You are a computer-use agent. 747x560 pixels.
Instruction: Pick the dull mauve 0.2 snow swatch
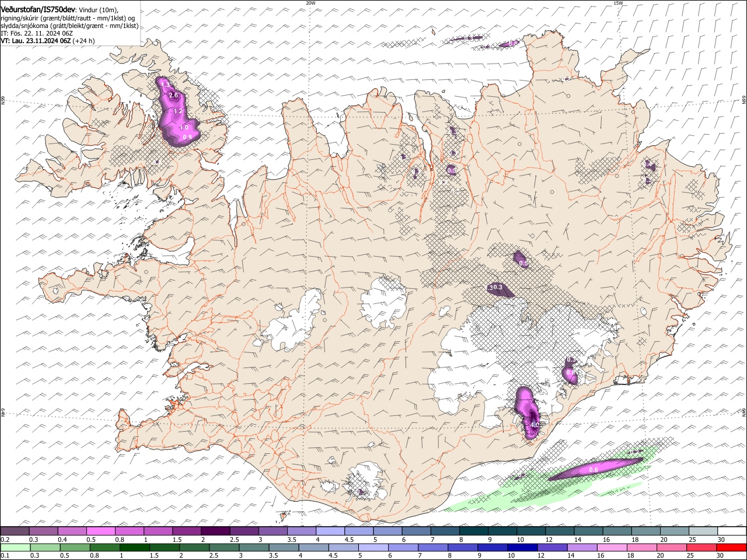coord(15,531)
